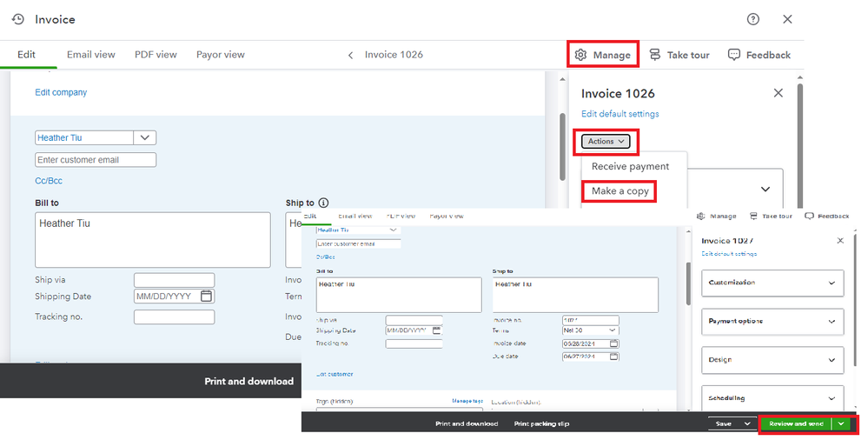Click Cc/Bcc link in Invoice 1026 window
868x440 pixels.
coord(49,181)
